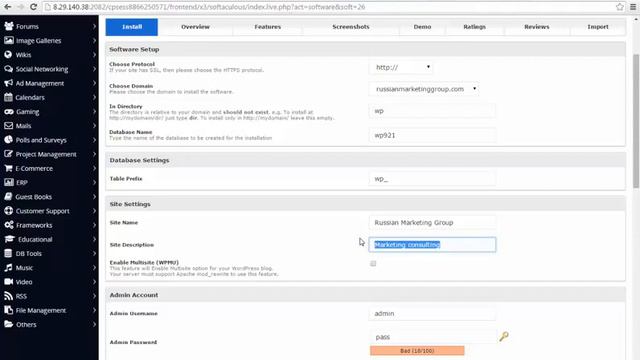The width and height of the screenshot is (640, 360).
Task: Expand the Image Galleries arrow
Action: (x=94, y=40)
